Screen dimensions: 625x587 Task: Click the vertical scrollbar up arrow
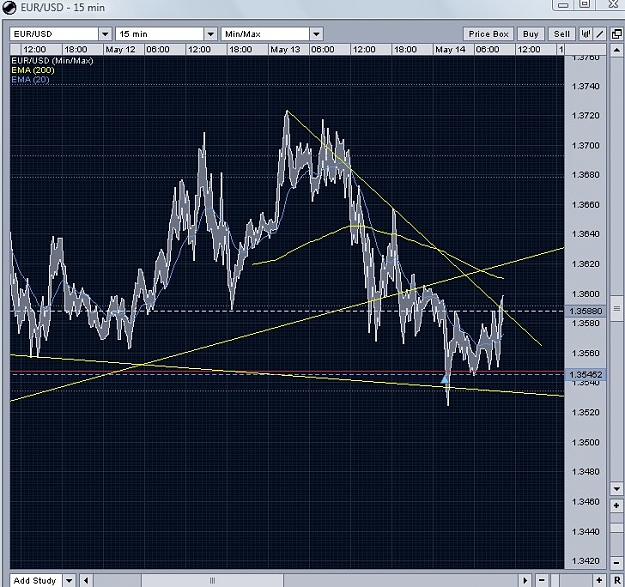(x=616, y=50)
